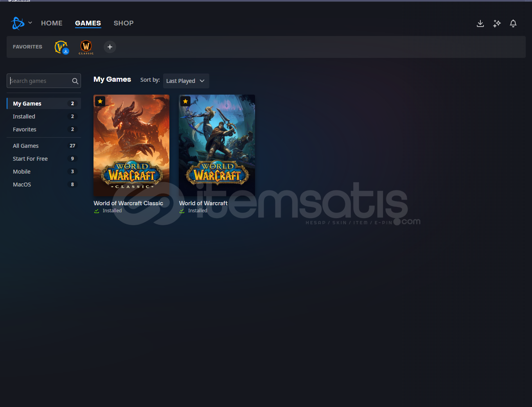
Task: Open the SHOP tab
Action: [124, 23]
